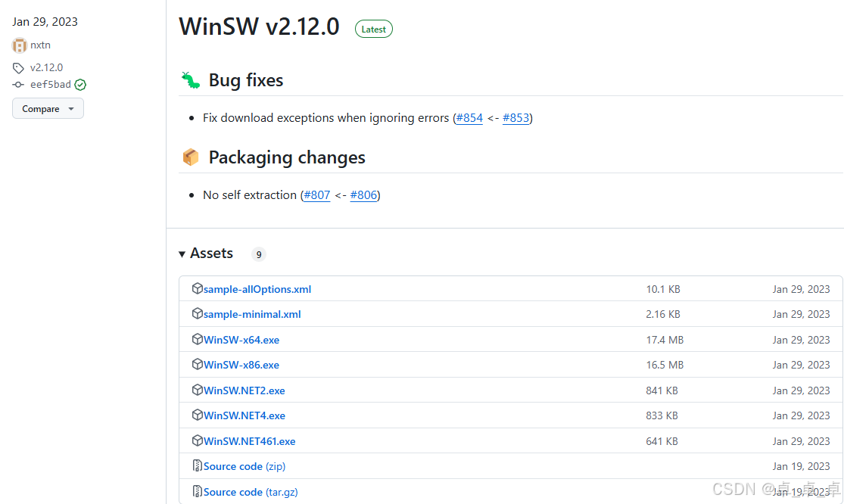Click the Jan 29, 2023 release date in sidebar

point(45,22)
